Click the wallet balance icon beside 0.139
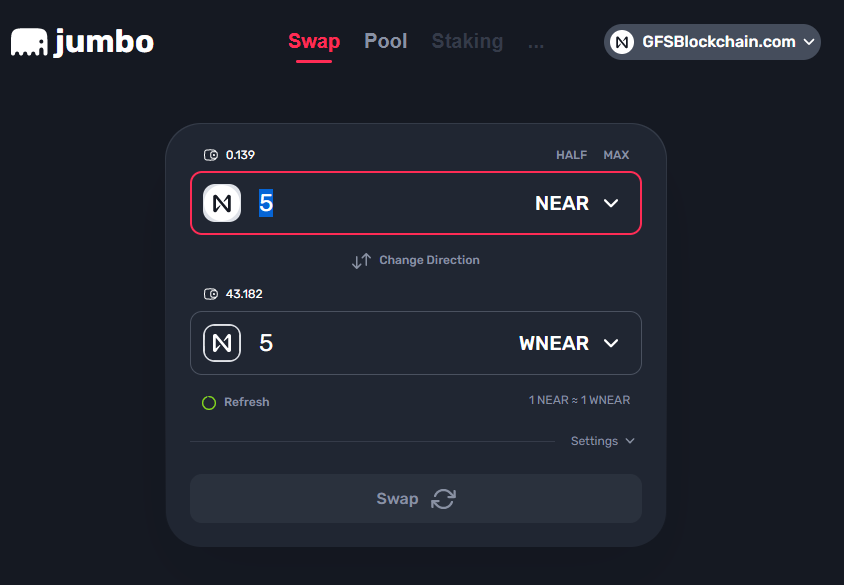This screenshot has height=585, width=844. tap(210, 155)
